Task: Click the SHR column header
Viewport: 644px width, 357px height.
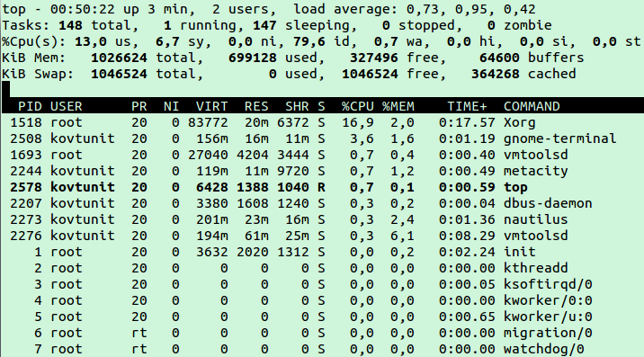Action: [x=297, y=106]
